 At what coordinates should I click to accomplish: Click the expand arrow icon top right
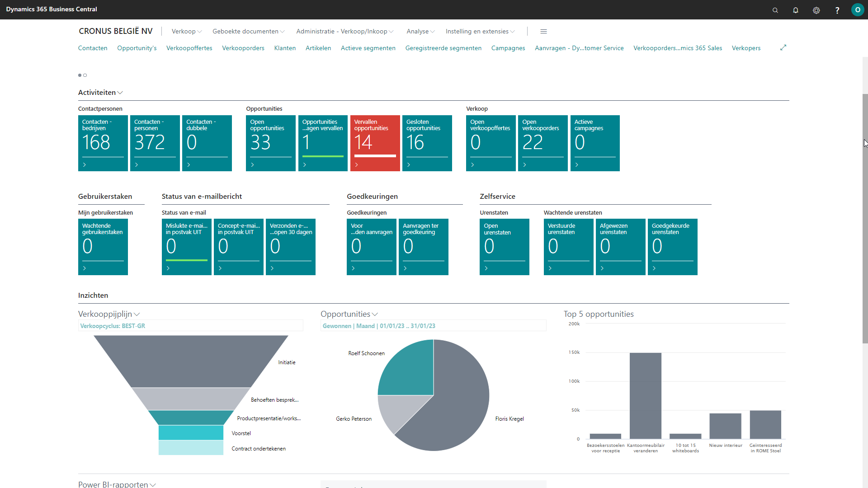tap(784, 47)
